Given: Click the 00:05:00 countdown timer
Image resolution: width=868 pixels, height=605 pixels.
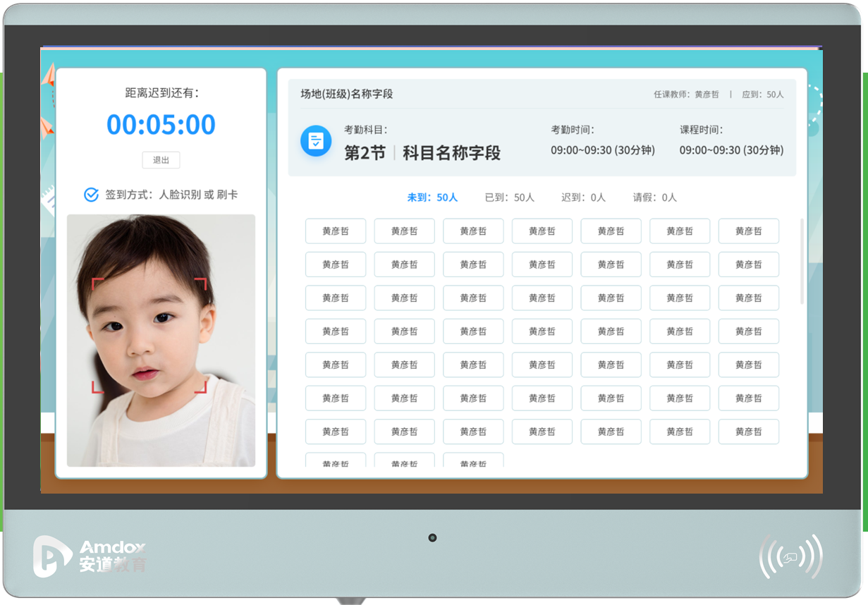Looking at the screenshot, I should tap(161, 125).
